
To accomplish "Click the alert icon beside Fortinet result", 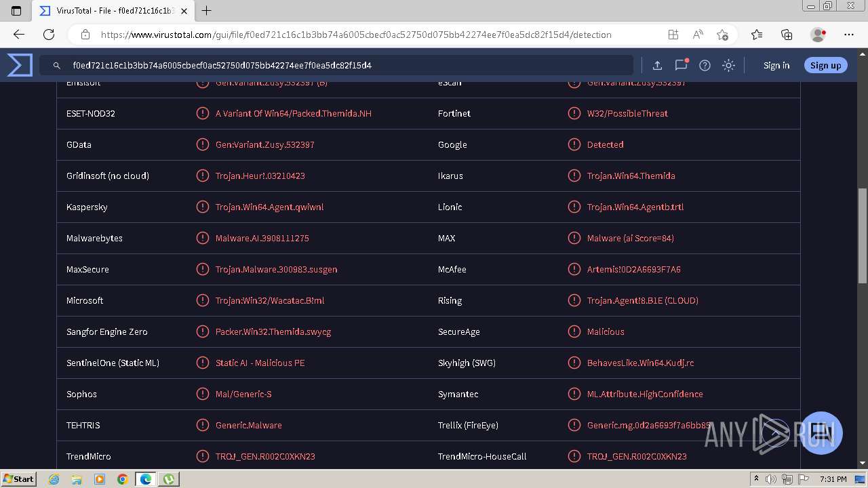I will [574, 113].
